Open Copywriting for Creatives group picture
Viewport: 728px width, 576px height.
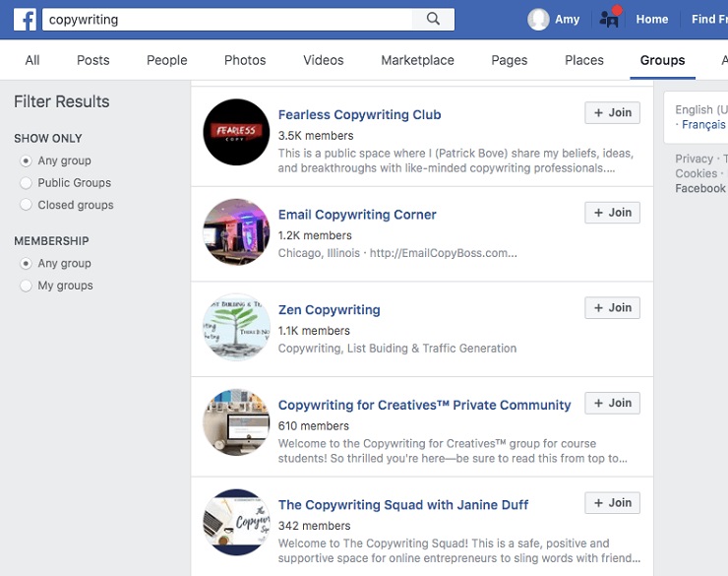point(236,422)
